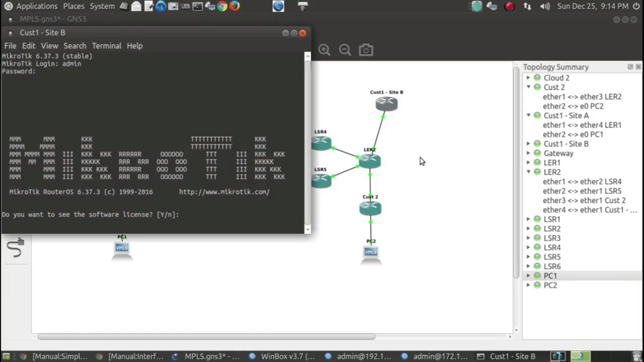This screenshot has width=644, height=362.
Task: Switch to admin@192.1 taskbar window
Action: tap(358, 356)
